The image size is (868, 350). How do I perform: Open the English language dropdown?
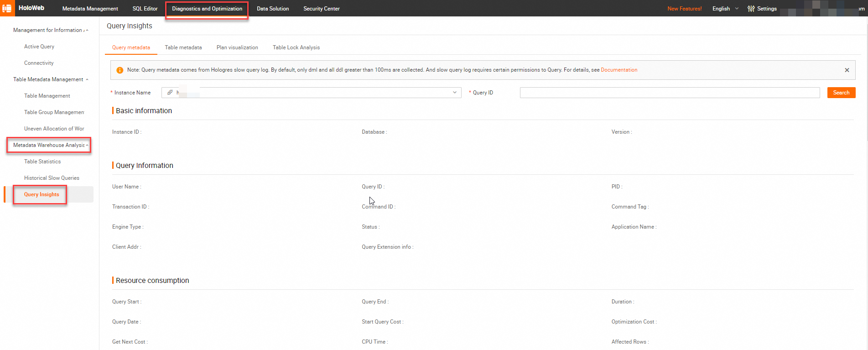[725, 9]
